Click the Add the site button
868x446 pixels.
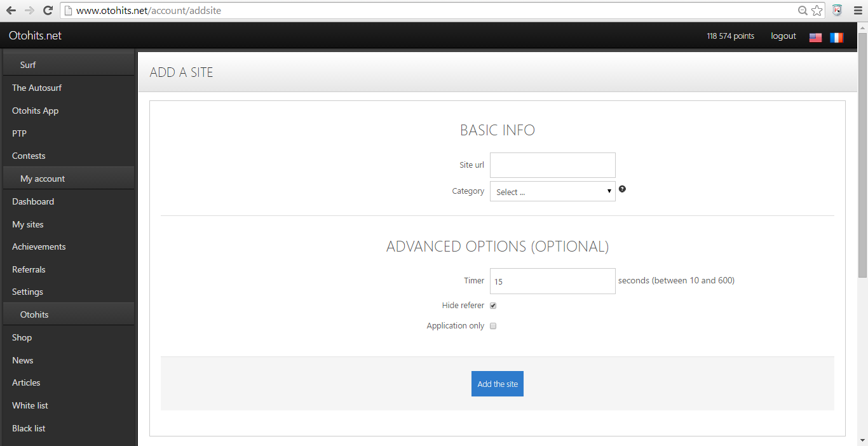498,384
